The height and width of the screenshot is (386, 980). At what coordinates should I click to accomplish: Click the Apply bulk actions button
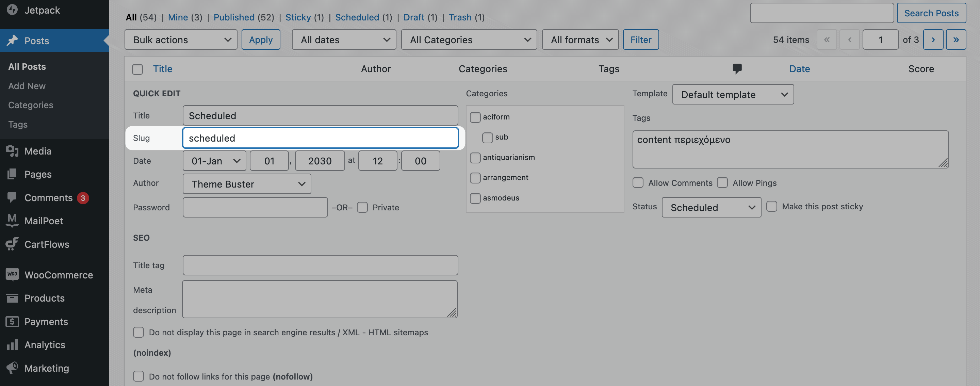pyautogui.click(x=261, y=39)
